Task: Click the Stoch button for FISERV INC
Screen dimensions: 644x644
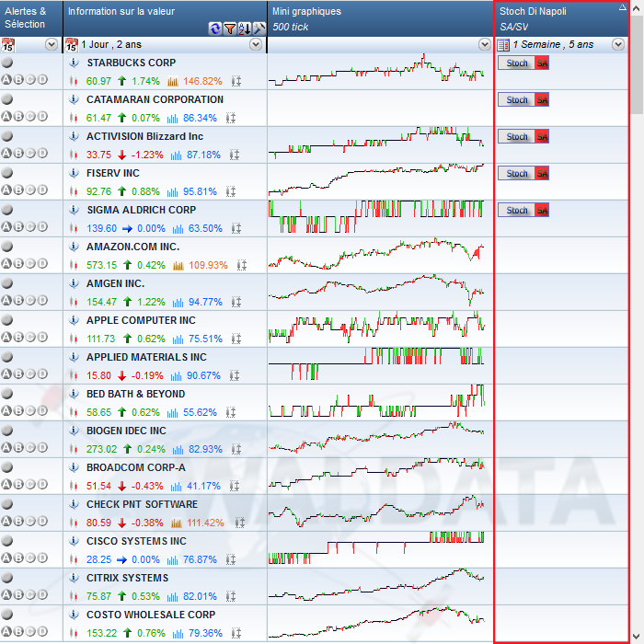Action: (x=516, y=173)
